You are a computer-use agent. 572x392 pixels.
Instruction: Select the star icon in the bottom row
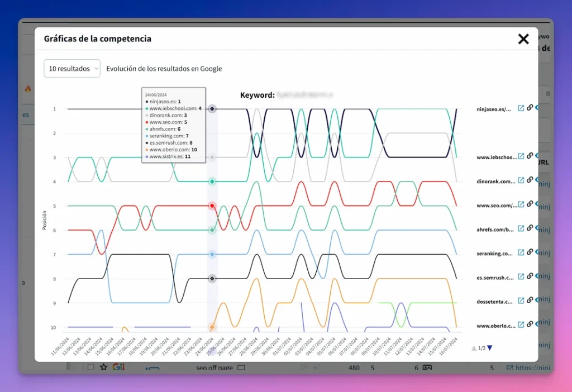coord(103,367)
